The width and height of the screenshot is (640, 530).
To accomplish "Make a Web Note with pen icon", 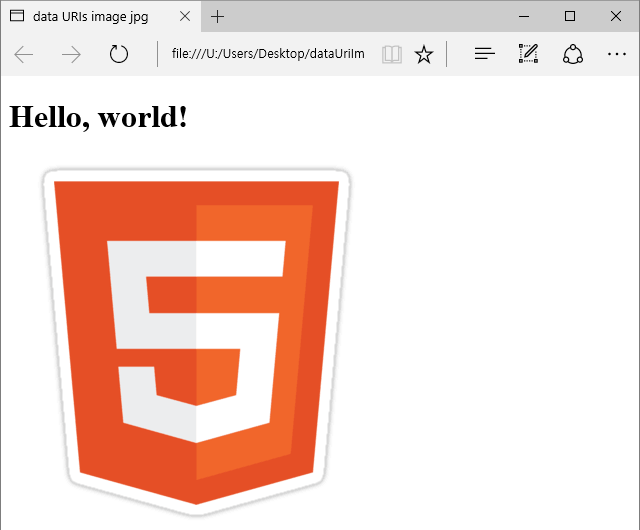I will click(x=529, y=53).
